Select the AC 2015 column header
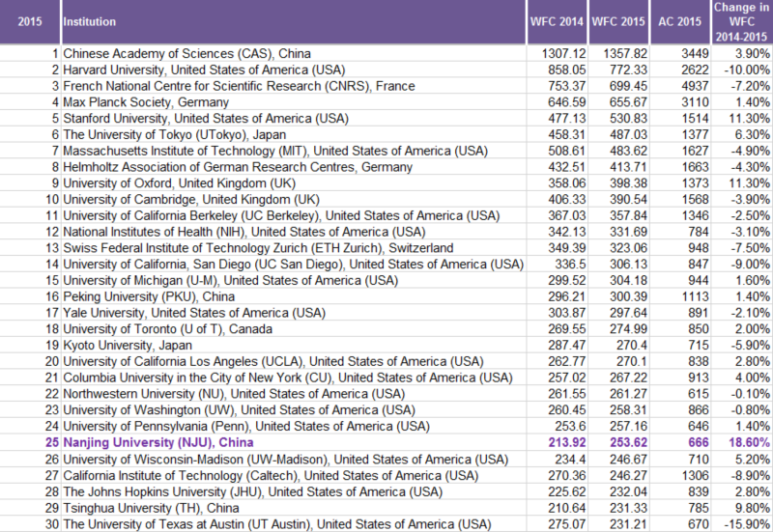 click(x=677, y=20)
